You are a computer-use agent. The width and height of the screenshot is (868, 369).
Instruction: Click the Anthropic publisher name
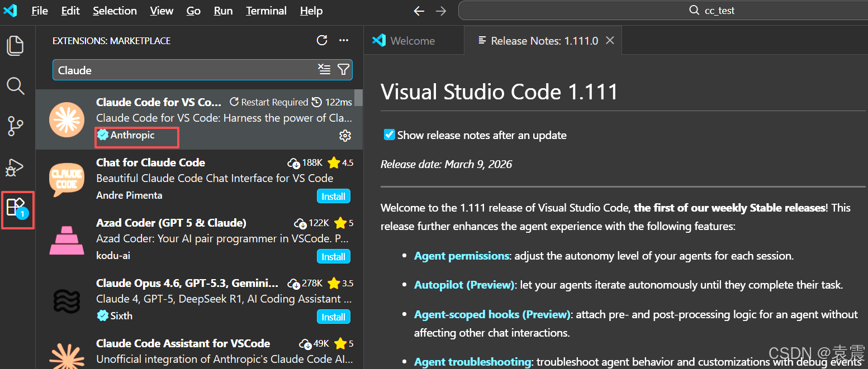132,135
